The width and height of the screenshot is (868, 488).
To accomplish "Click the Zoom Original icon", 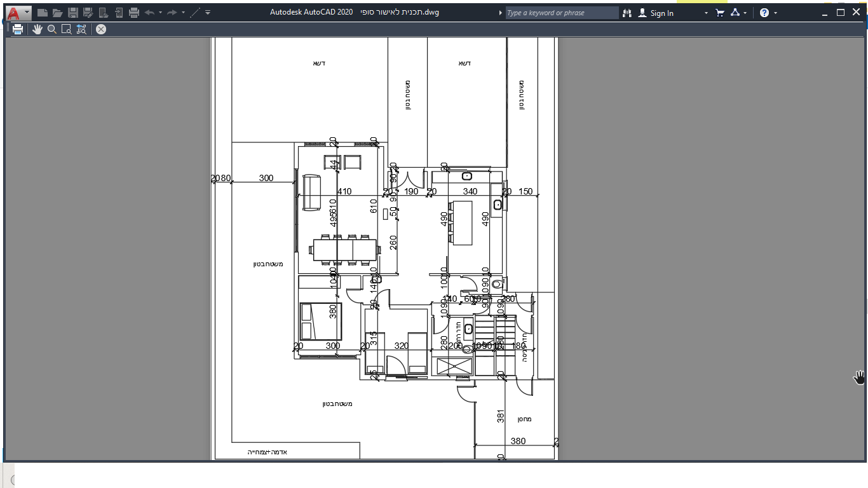I will click(81, 29).
